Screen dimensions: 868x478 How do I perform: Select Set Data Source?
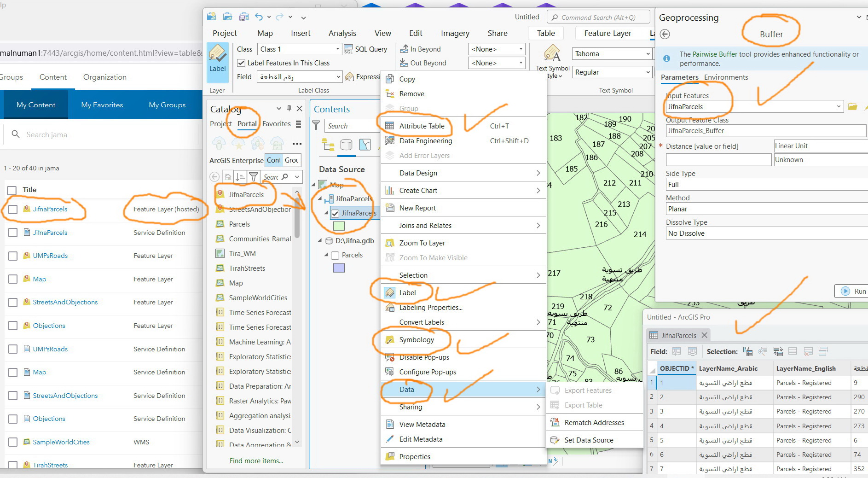coord(589,440)
